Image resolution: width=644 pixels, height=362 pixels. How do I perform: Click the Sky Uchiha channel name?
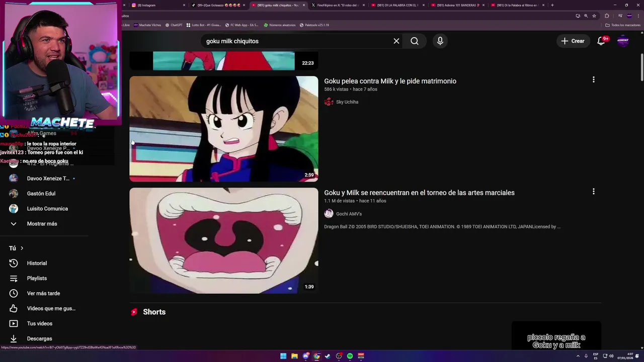(x=347, y=102)
